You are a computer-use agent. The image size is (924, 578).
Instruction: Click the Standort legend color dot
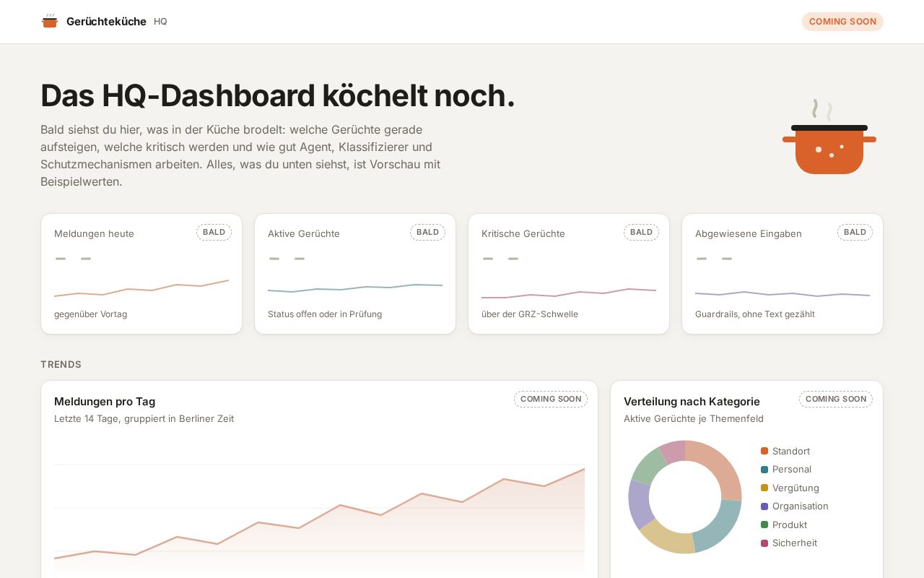[764, 451]
